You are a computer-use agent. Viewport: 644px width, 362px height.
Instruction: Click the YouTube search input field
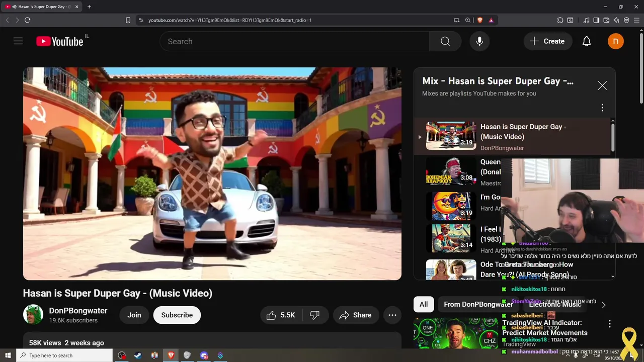point(295,41)
